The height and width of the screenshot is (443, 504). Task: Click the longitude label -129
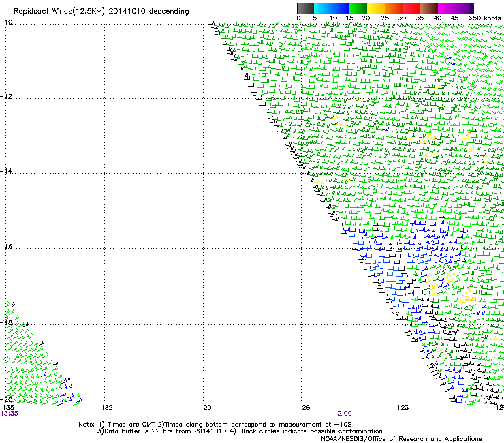click(203, 408)
